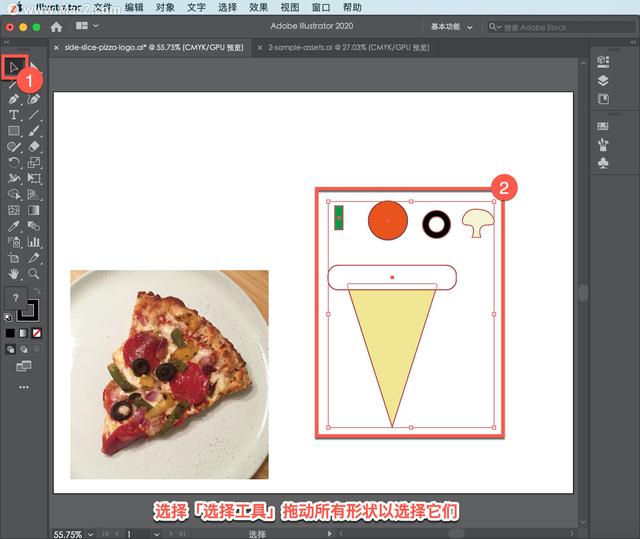Image resolution: width=640 pixels, height=539 pixels.
Task: Expand the collapsed right panel dock
Action: 633,42
